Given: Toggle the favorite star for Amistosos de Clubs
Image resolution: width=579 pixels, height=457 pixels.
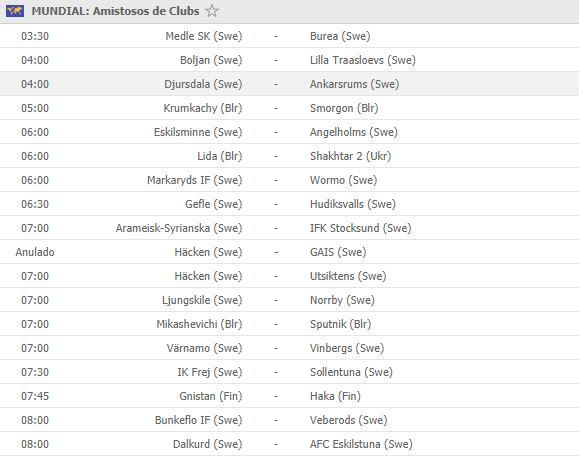Looking at the screenshot, I should tap(212, 11).
